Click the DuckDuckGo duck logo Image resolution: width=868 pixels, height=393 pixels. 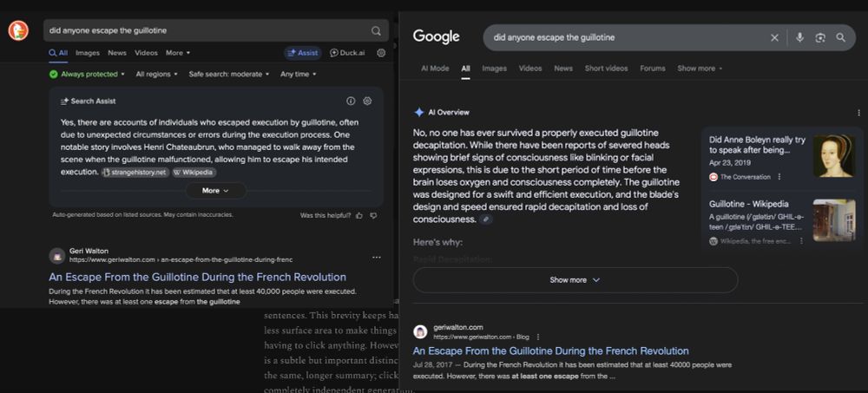tap(18, 30)
